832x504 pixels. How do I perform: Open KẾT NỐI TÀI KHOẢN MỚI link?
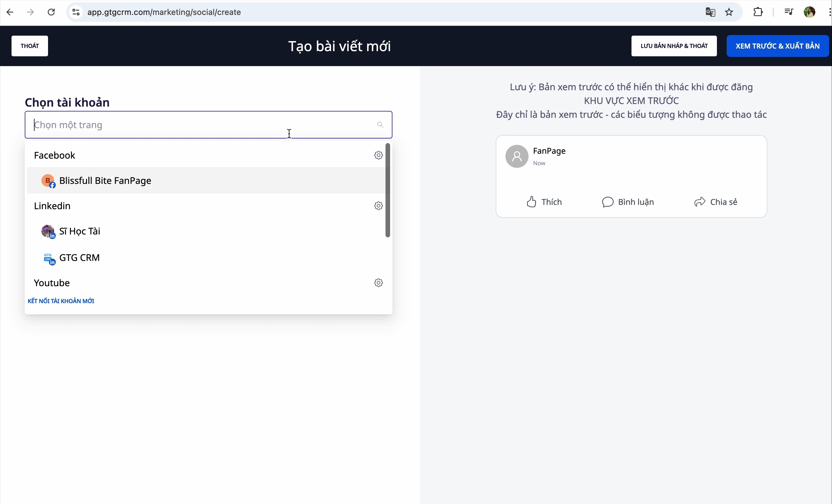point(61,301)
